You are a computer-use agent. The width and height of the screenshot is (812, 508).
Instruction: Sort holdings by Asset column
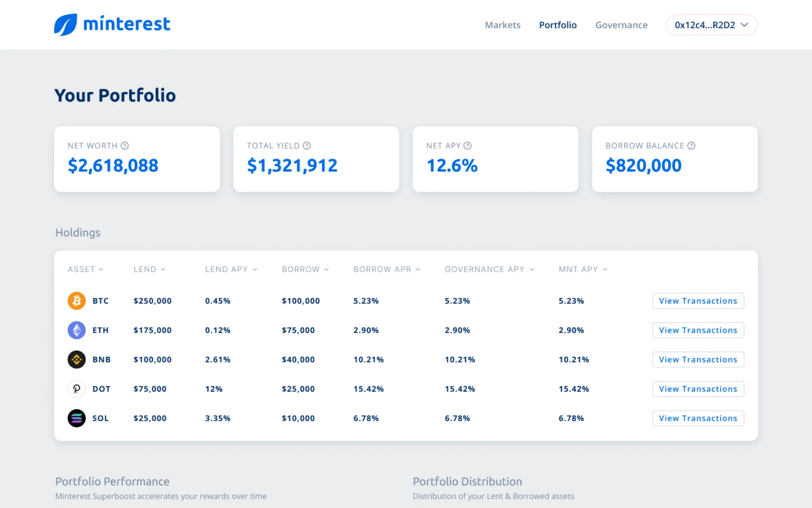(x=85, y=269)
